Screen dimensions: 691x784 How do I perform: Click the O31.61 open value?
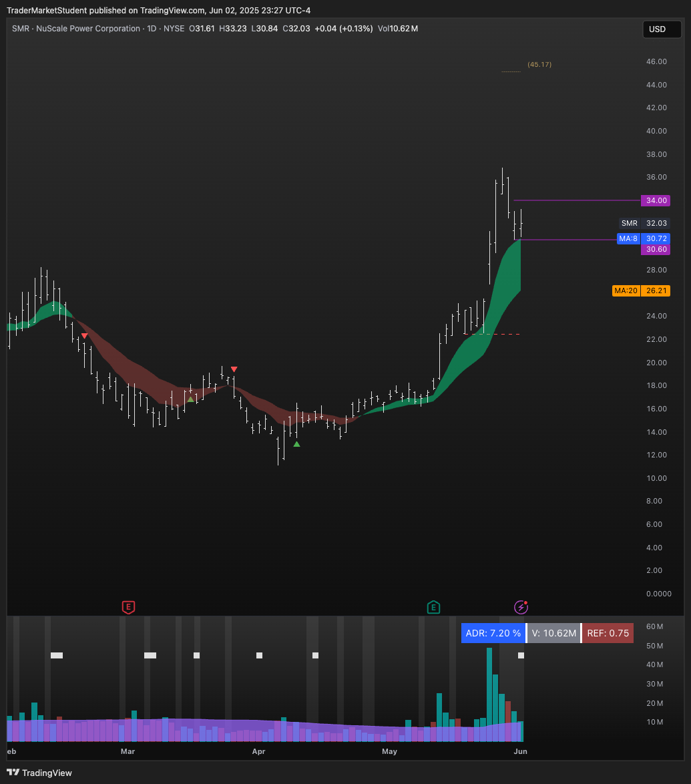(202, 29)
